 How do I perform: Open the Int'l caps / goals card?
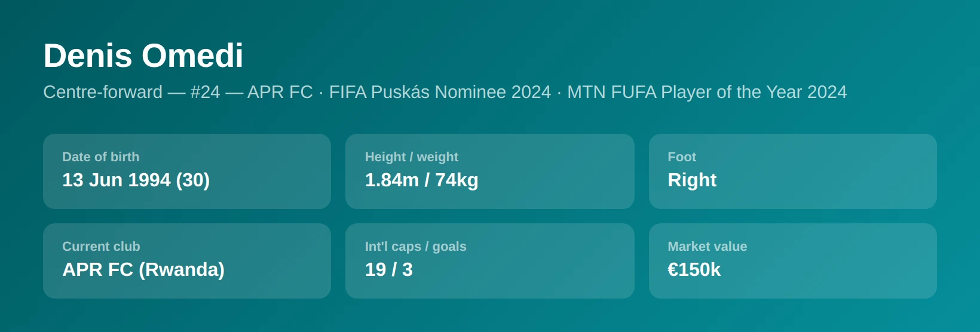click(489, 261)
